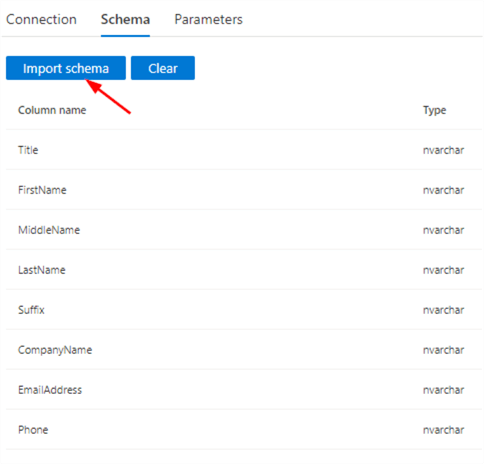Screen dimensions: 484x464
Task: Click nvarchar type of EmailAddress row
Action: click(443, 390)
